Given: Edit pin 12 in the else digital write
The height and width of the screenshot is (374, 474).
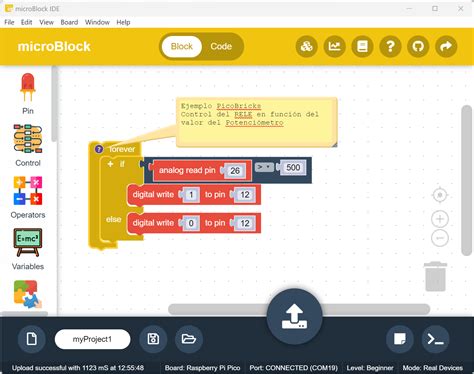Looking at the screenshot, I should [x=245, y=223].
